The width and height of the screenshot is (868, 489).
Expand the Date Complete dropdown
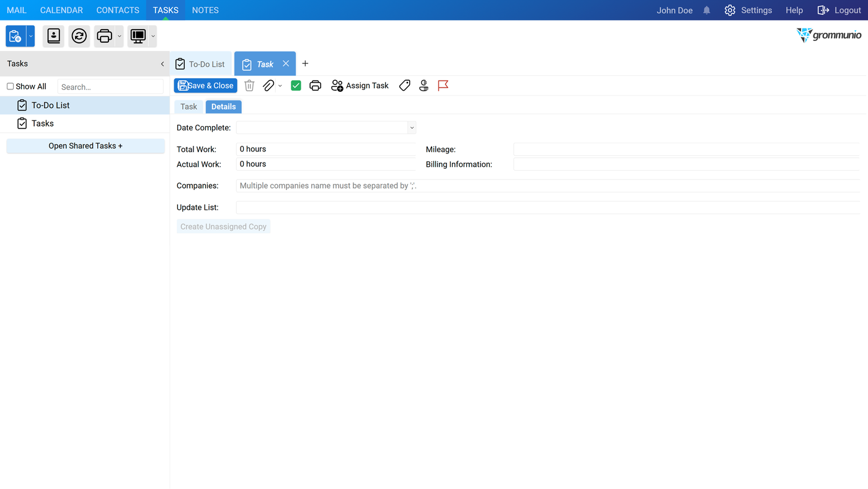pyautogui.click(x=412, y=128)
